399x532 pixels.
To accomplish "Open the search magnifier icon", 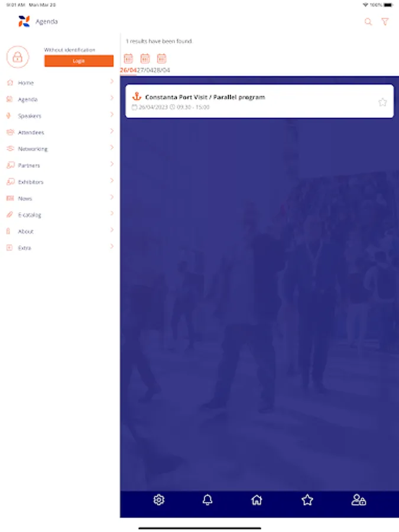I will [x=368, y=22].
